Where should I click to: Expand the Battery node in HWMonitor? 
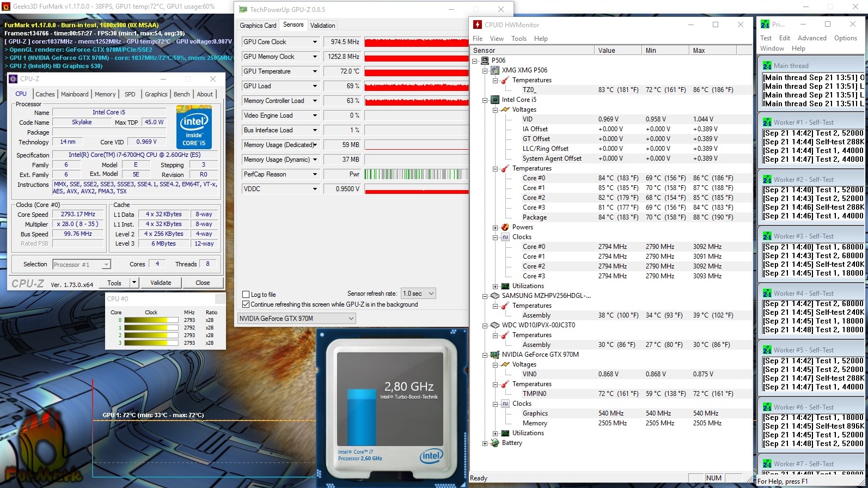(x=485, y=443)
